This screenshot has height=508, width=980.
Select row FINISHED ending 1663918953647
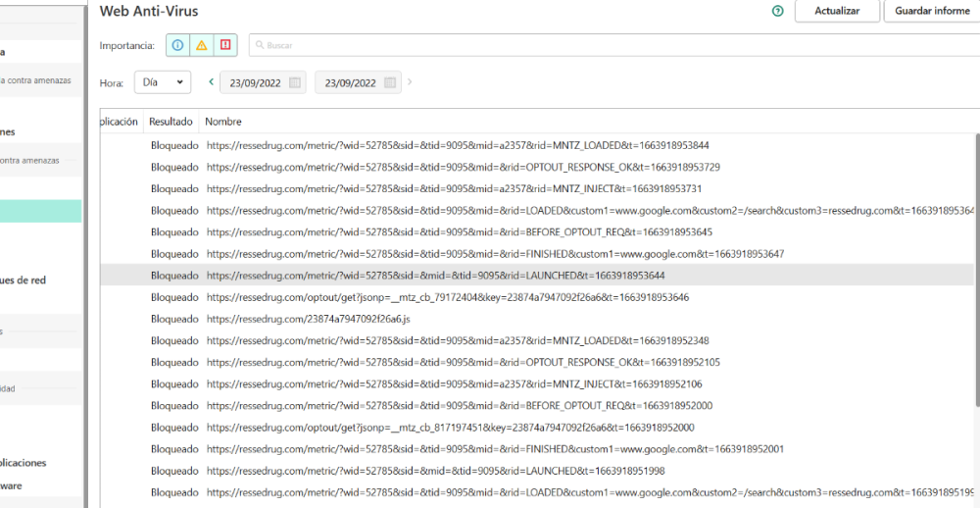[x=537, y=253]
